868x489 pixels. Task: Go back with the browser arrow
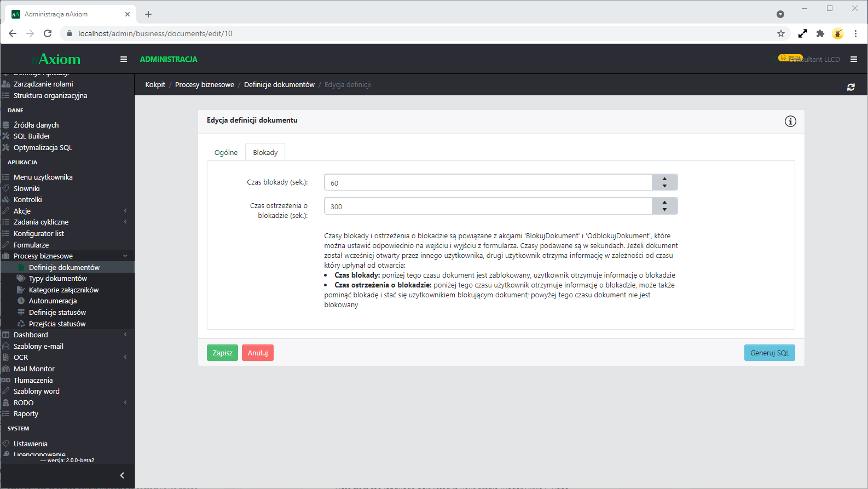coord(13,33)
